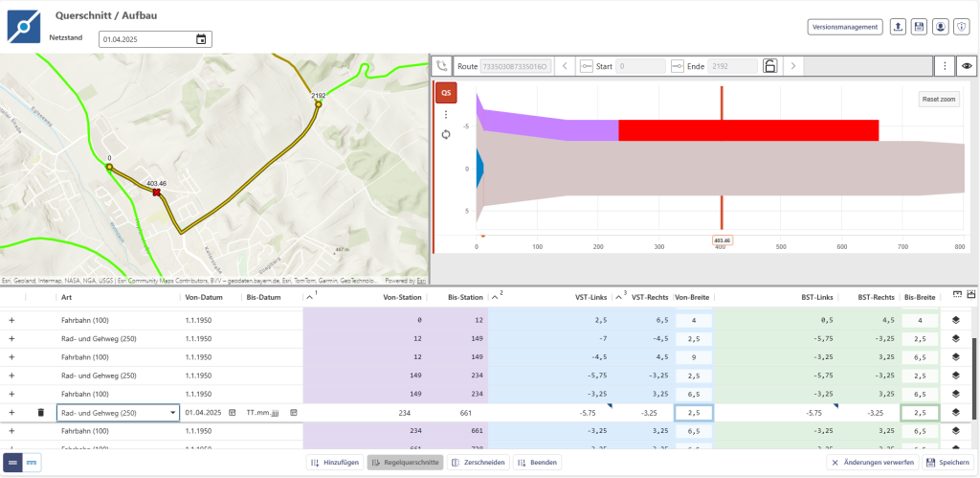Click the user profile icon in top header

941,27
